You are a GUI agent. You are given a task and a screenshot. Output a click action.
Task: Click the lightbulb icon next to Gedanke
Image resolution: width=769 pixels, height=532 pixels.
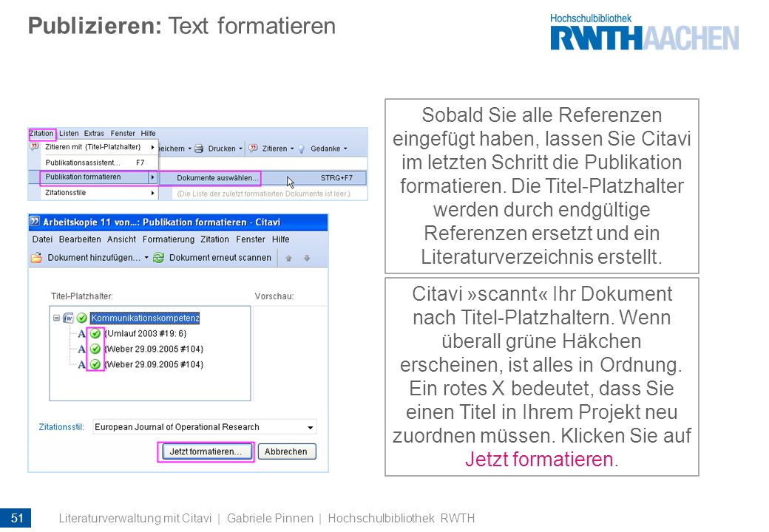(302, 149)
